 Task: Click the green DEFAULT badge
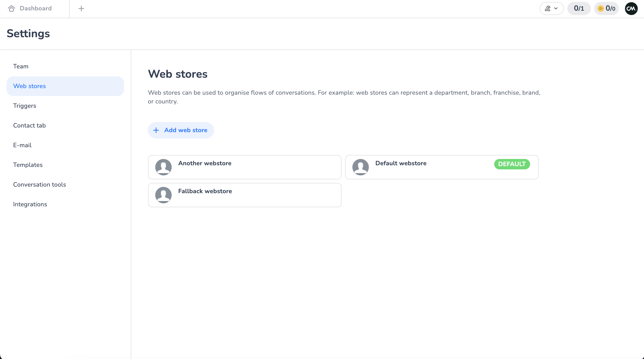point(512,164)
